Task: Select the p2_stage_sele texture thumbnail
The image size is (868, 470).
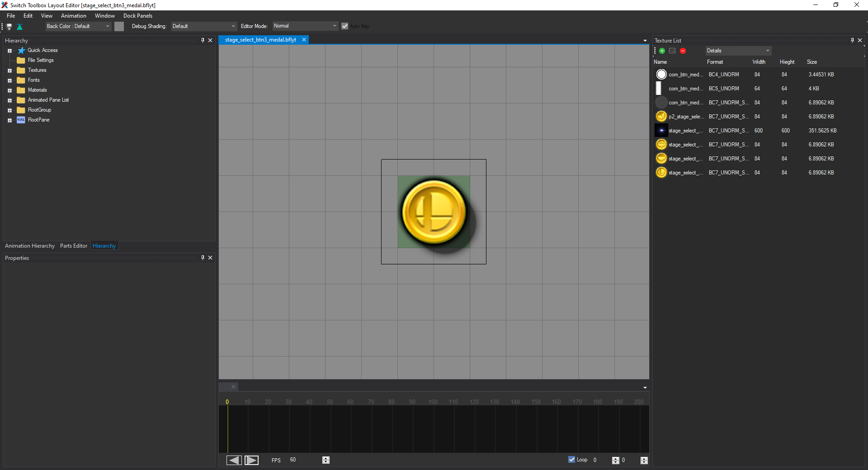Action: coord(661,116)
